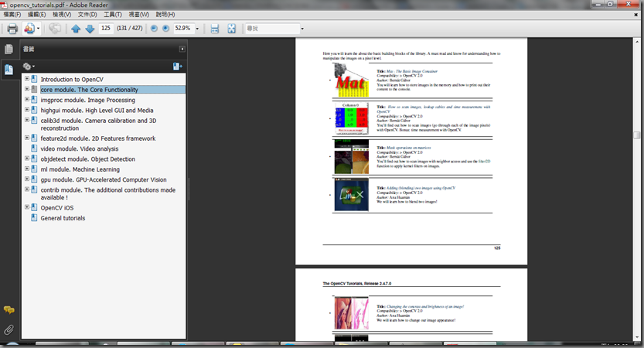Click the Linux blending tutorial thumbnail
644x348 pixels.
[351, 194]
